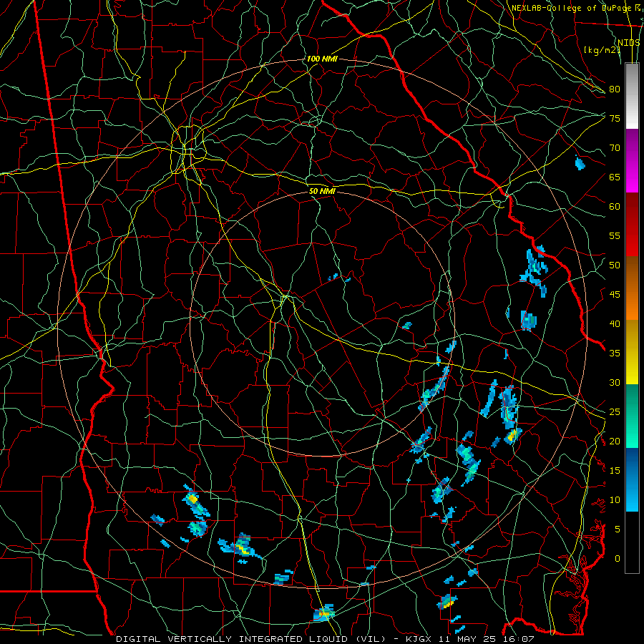Pick the orange-brown segment of the color bar
Screen dimensions: 644x644
pyautogui.click(x=632, y=288)
